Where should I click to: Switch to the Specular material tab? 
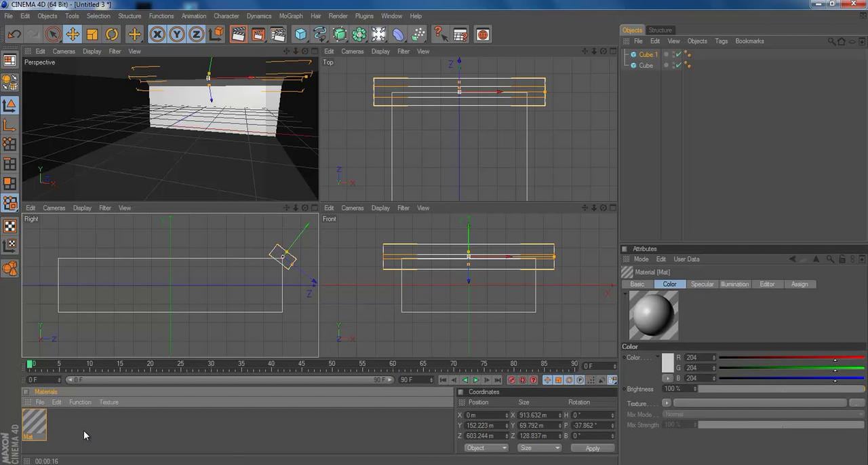pyautogui.click(x=702, y=284)
